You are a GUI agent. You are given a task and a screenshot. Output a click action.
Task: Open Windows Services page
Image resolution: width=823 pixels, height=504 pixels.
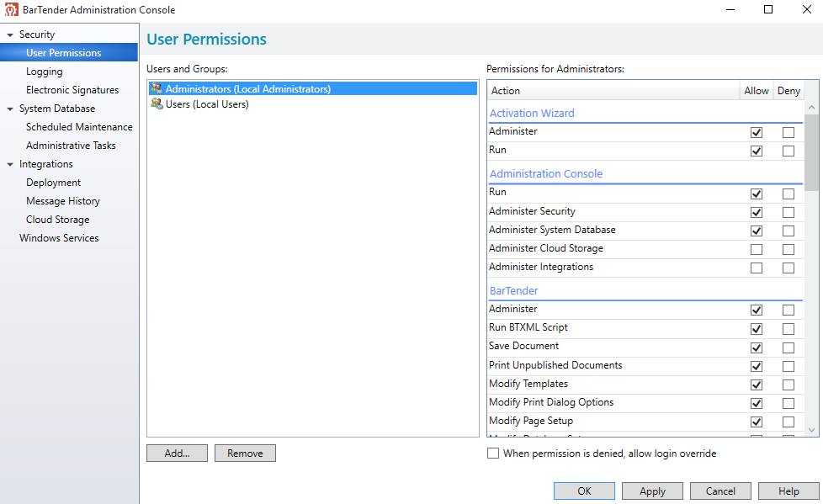[x=59, y=238]
